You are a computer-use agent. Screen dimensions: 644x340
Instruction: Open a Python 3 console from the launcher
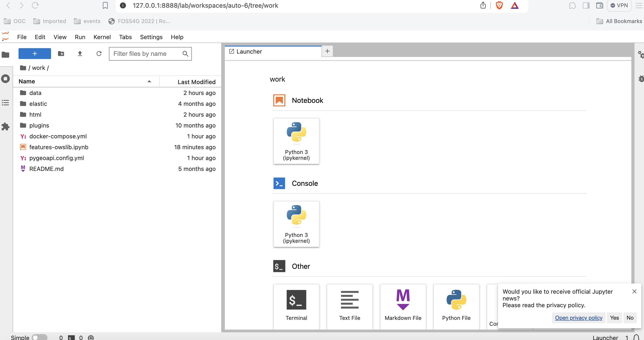(x=296, y=224)
